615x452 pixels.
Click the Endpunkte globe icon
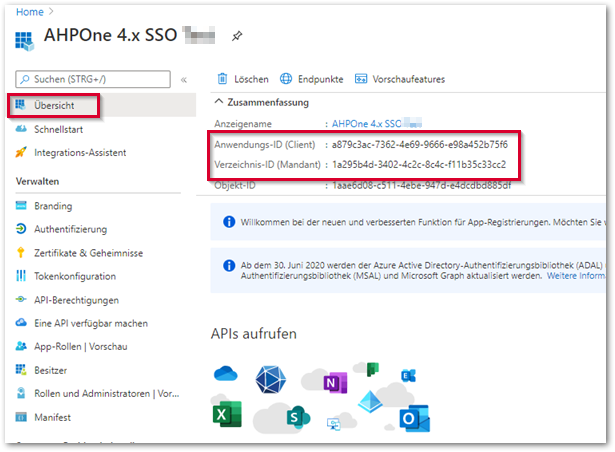click(x=286, y=79)
